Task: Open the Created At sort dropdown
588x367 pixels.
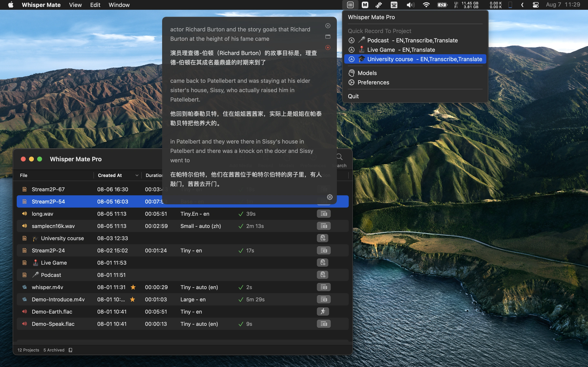Action: (137, 175)
